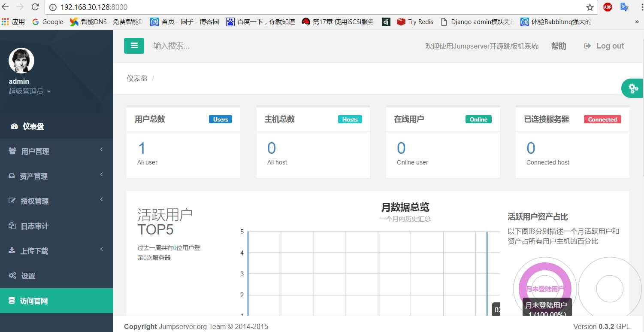This screenshot has height=332, width=644.
Task: Open the 百度一下 bookmark
Action: tap(260, 21)
